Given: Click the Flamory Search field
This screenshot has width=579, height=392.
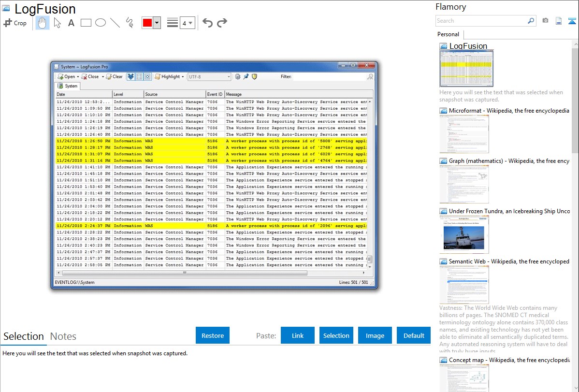Looking at the screenshot, I should [481, 21].
